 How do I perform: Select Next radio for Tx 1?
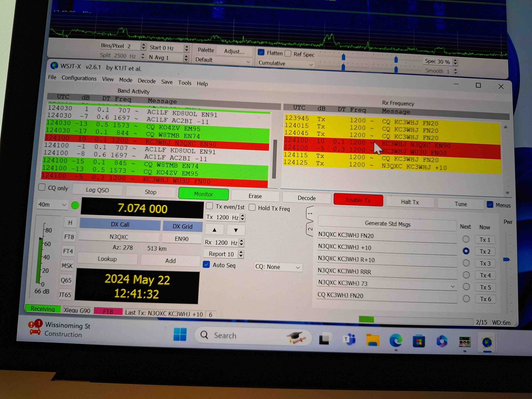[466, 239]
